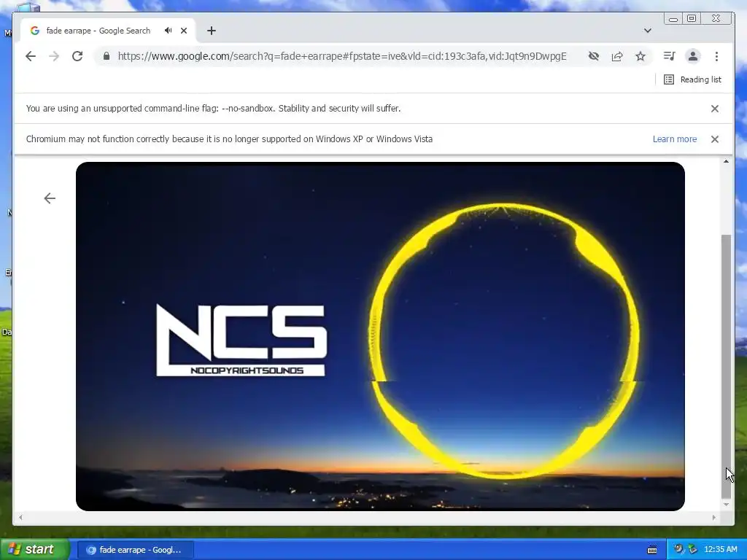Click the crossed-eye tracking icon in address bar

[x=594, y=56]
